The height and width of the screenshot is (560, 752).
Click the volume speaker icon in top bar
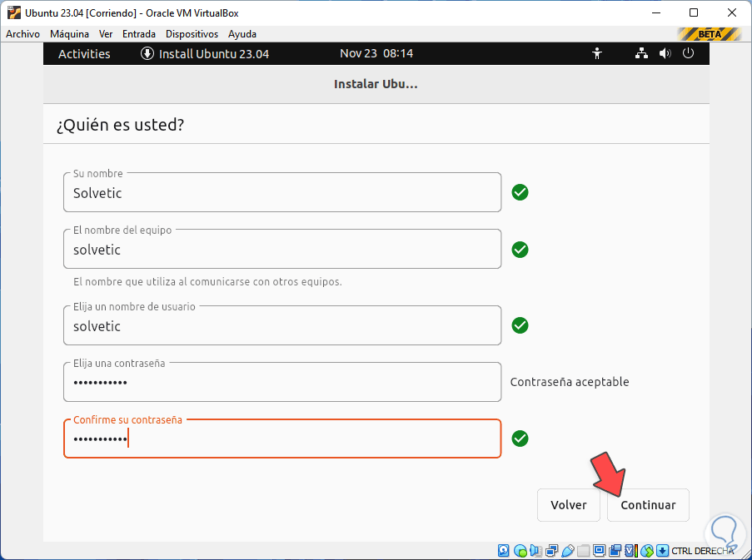665,53
